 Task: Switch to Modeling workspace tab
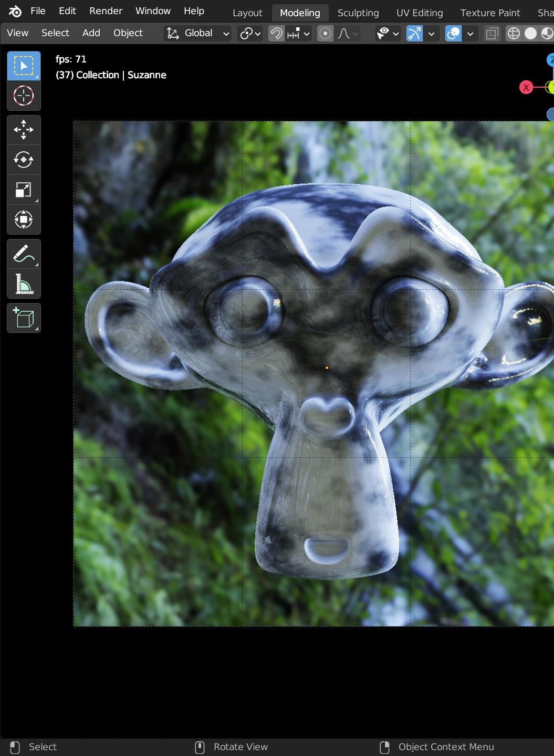pyautogui.click(x=300, y=13)
